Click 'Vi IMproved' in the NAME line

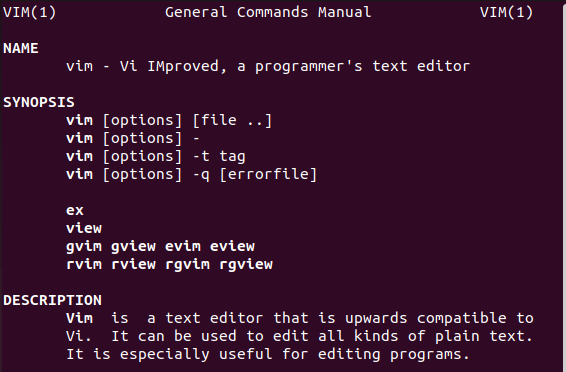pos(170,66)
